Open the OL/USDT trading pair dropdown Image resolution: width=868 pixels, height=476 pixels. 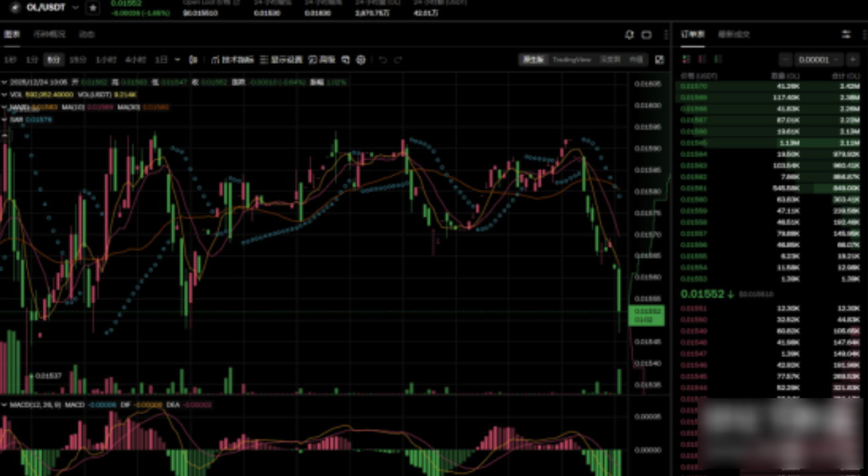coord(75,7)
